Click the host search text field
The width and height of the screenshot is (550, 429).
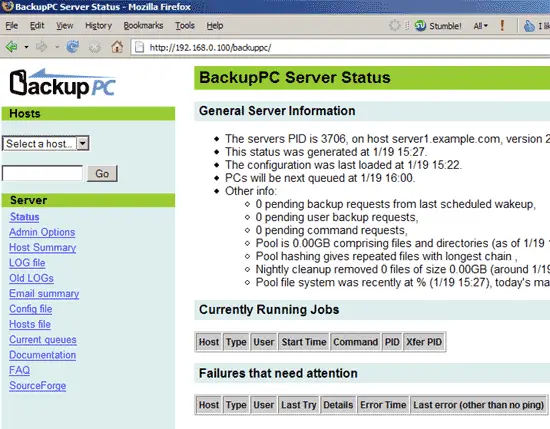[42, 173]
